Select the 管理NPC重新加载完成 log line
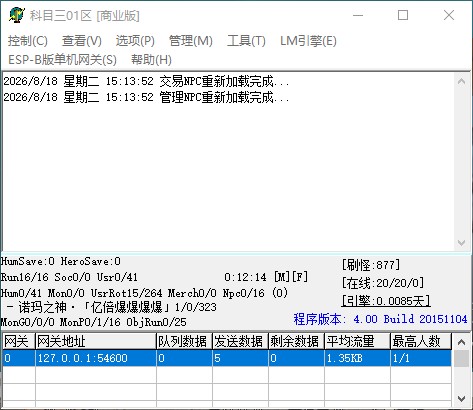 (146, 97)
